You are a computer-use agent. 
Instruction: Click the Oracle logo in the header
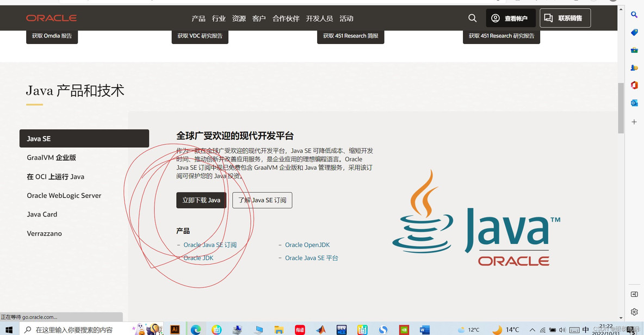coord(51,18)
